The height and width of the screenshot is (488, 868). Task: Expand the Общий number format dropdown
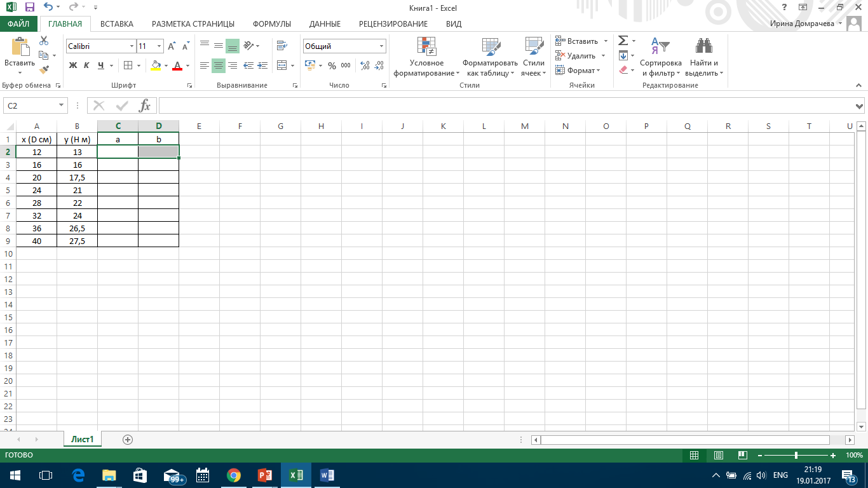382,46
